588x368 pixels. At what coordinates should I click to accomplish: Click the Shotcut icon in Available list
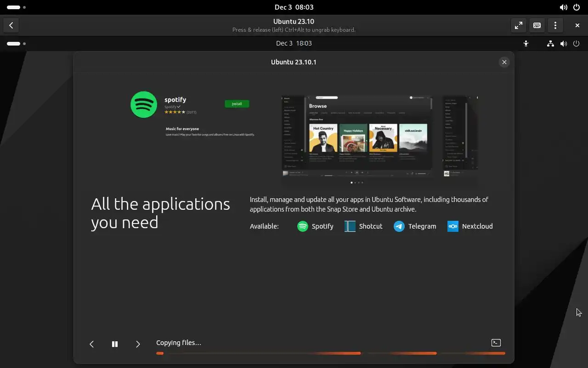click(350, 226)
